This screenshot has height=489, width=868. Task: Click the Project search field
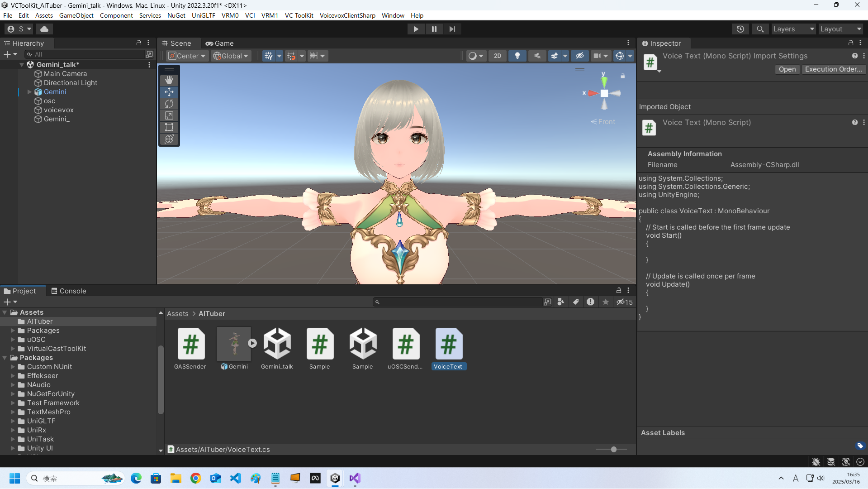[457, 302]
